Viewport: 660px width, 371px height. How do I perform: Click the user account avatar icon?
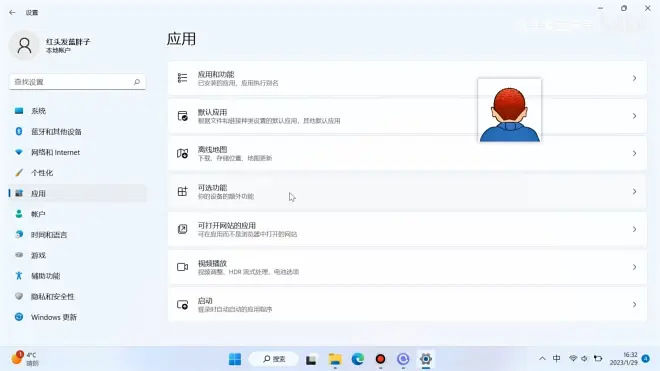pyautogui.click(x=24, y=45)
